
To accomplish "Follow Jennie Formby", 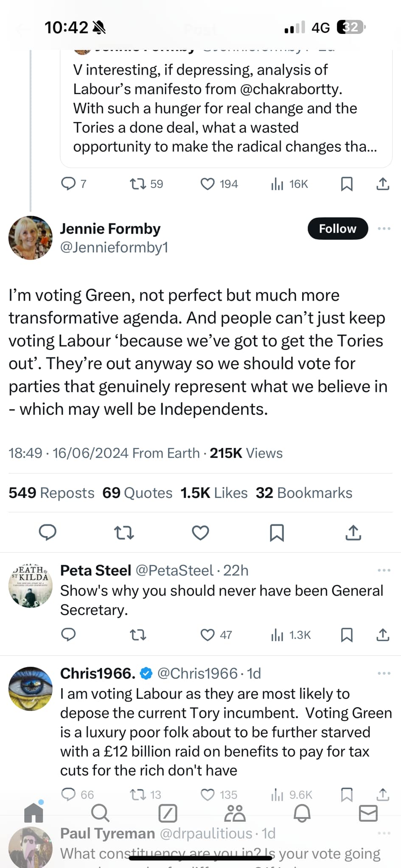I will [x=337, y=228].
